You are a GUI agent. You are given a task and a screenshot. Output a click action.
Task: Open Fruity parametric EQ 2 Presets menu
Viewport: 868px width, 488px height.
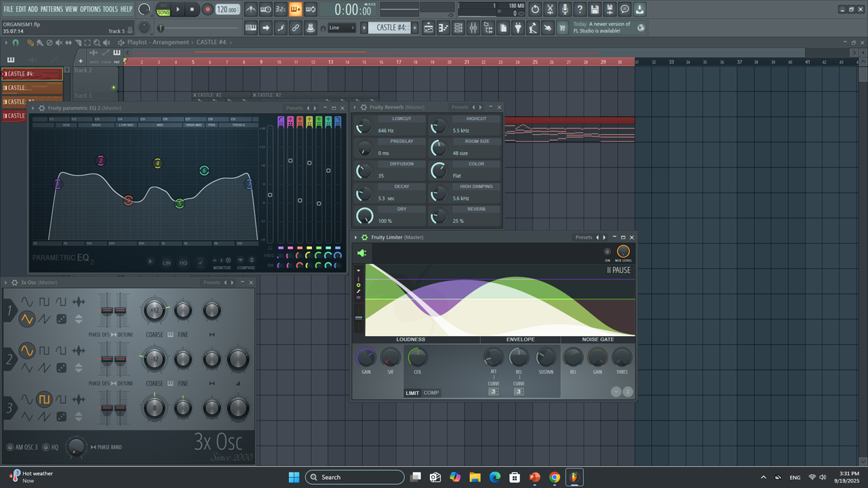(x=294, y=108)
